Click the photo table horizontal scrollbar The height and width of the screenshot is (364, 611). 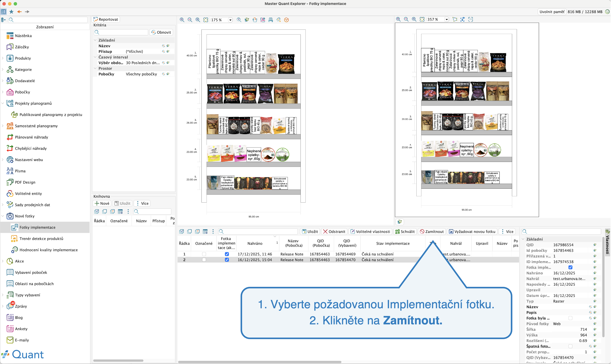click(260, 362)
